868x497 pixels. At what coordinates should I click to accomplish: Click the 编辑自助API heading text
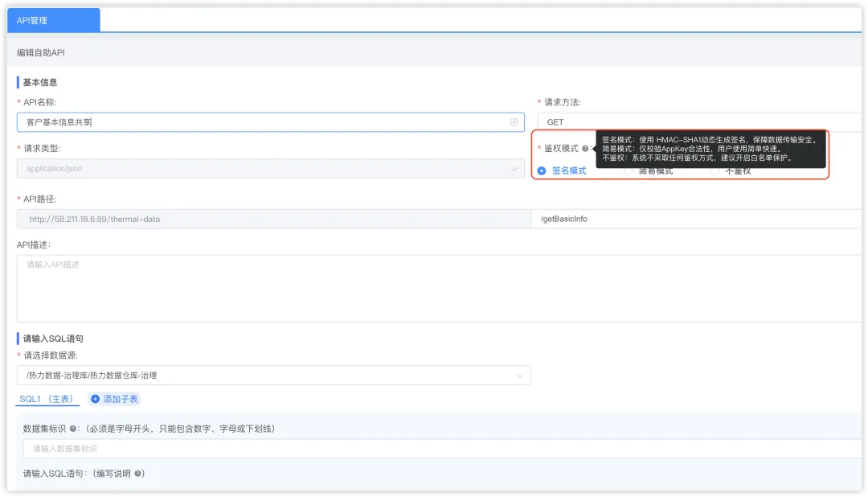(40, 52)
